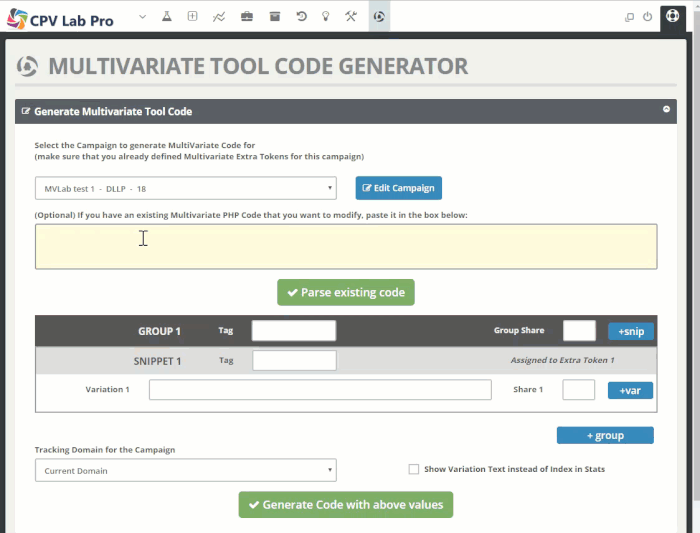Click the Parse existing code button
700x533 pixels.
pos(346,292)
